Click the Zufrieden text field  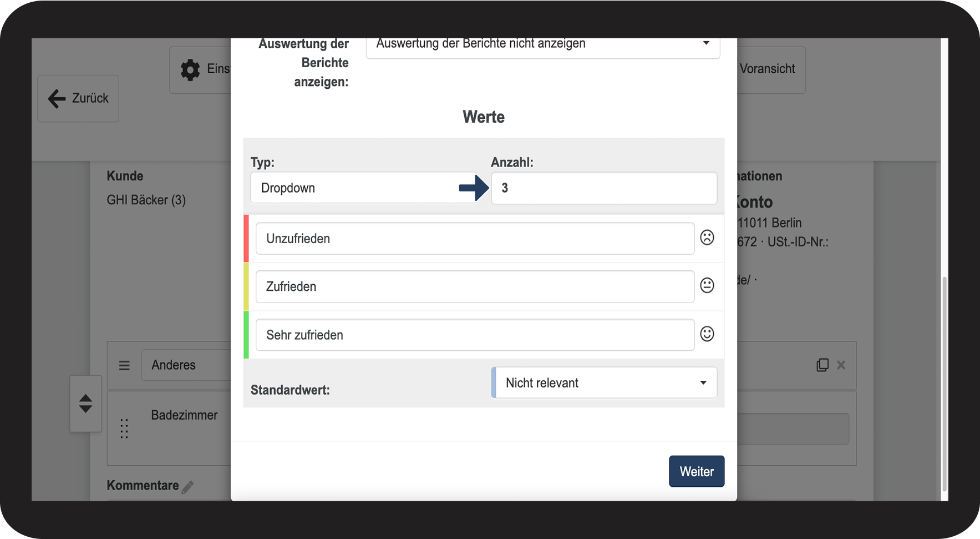(475, 286)
